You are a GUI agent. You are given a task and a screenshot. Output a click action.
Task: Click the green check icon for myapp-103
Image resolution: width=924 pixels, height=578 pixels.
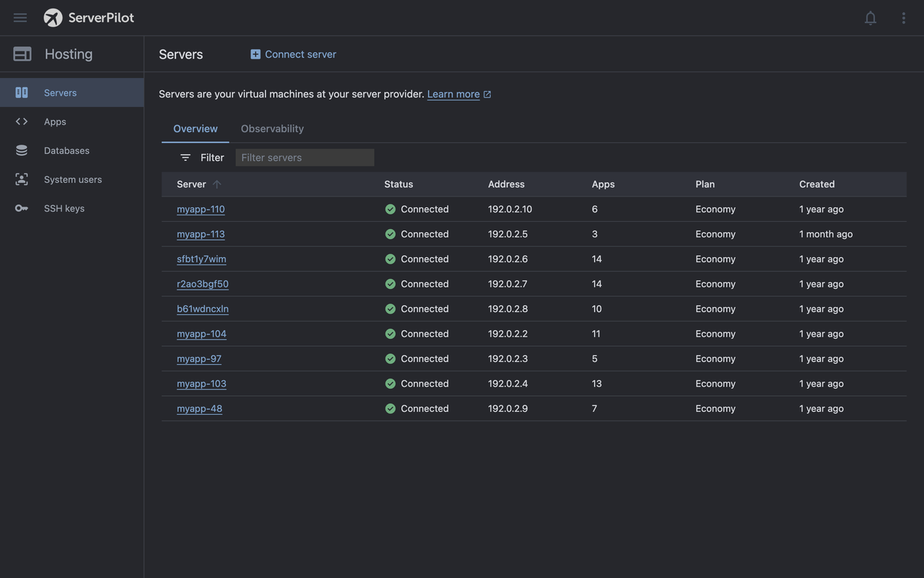click(391, 384)
